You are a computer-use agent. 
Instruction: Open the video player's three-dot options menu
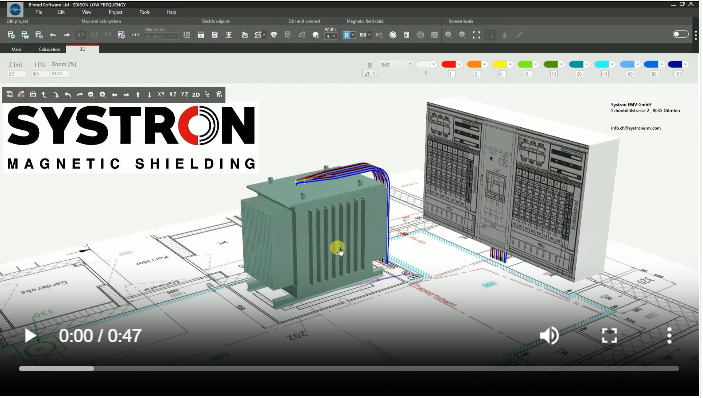tap(669, 335)
